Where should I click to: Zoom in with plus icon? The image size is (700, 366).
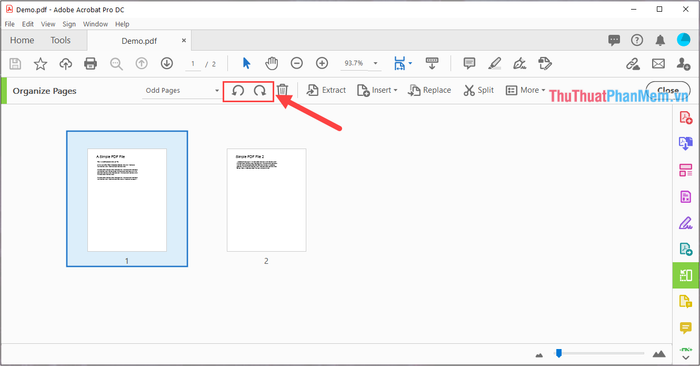click(322, 63)
